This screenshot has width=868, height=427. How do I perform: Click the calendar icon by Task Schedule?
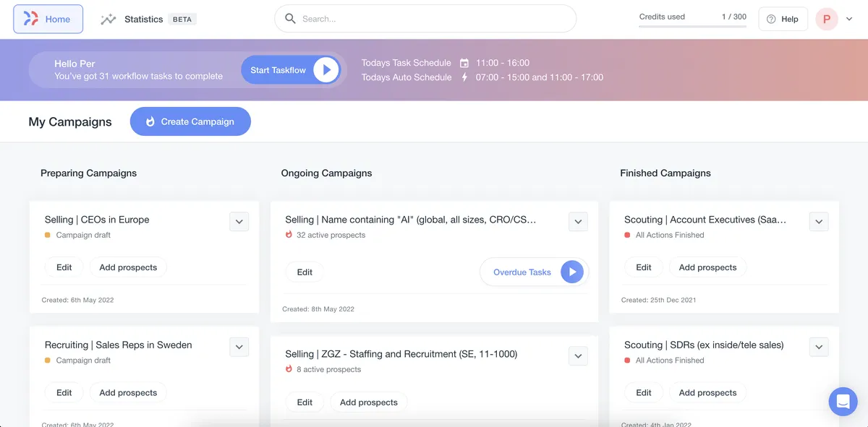tap(464, 63)
